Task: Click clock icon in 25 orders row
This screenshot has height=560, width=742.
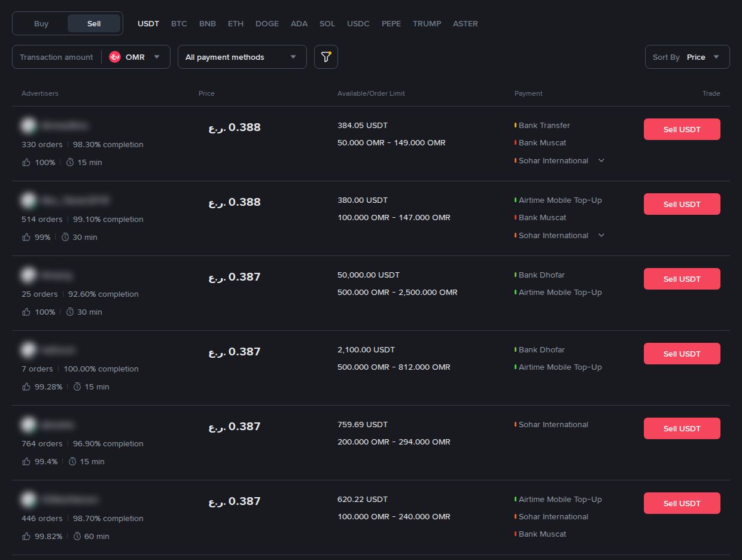Action: pyautogui.click(x=70, y=312)
